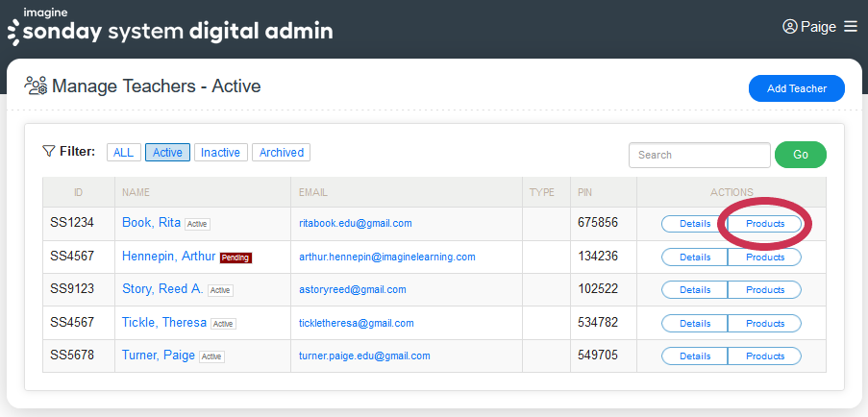Open Details for Arthur Hennepin
Viewport: 868px width, 417px height.
(694, 257)
